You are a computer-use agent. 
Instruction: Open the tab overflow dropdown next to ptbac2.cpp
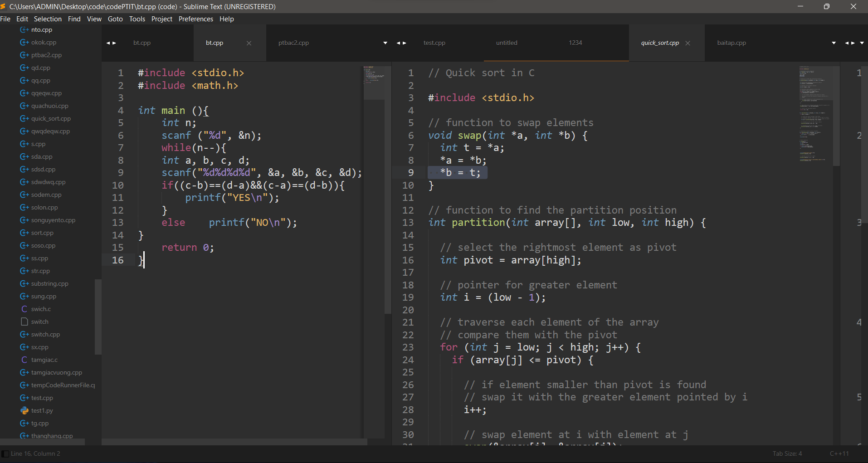(x=385, y=43)
